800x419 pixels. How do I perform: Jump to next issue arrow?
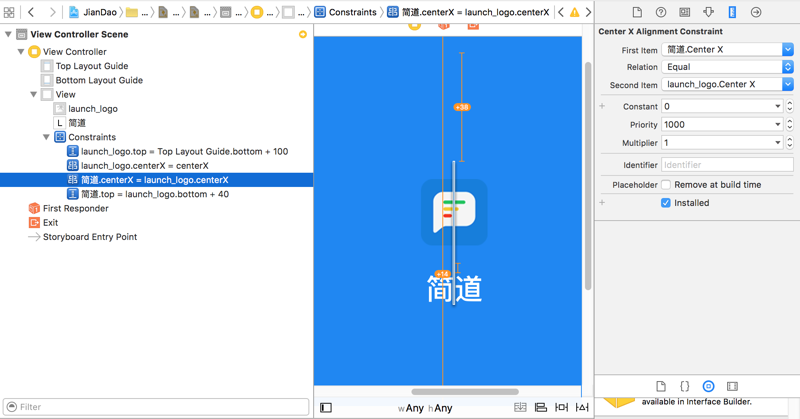tap(588, 12)
